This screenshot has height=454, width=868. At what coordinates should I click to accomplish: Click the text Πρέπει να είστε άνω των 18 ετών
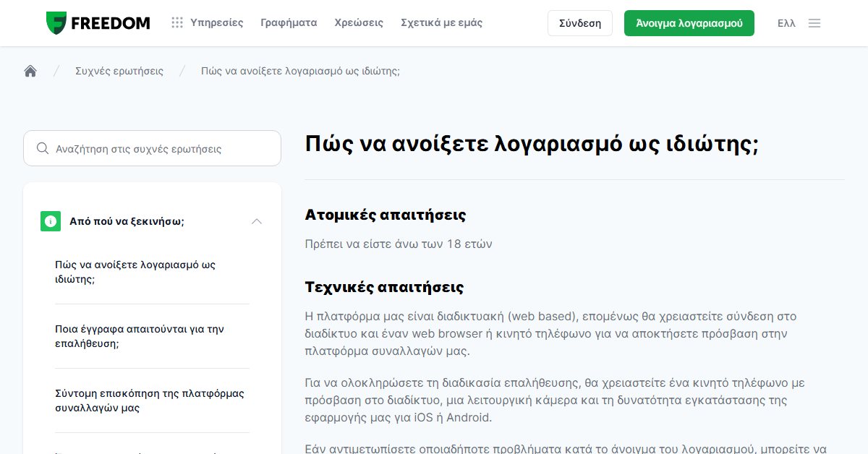coord(399,244)
